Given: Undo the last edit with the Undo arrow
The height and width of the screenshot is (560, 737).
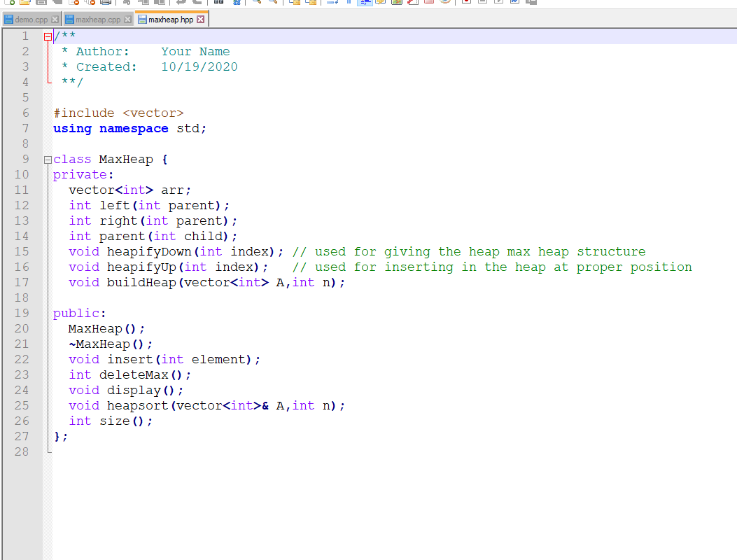Looking at the screenshot, I should pos(181,3).
